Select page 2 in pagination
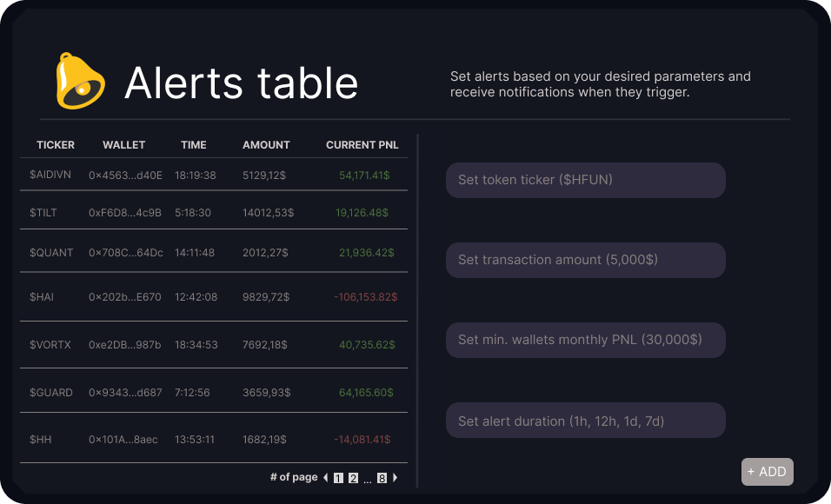The width and height of the screenshot is (831, 504). pos(353,477)
